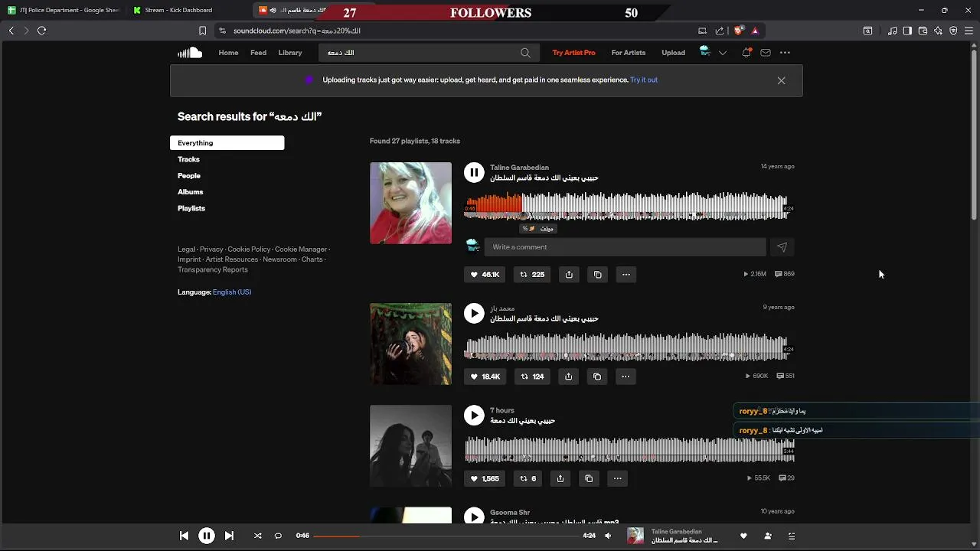Go to Home in SoundCloud navigation
This screenshot has height=551, width=980.
click(x=228, y=53)
